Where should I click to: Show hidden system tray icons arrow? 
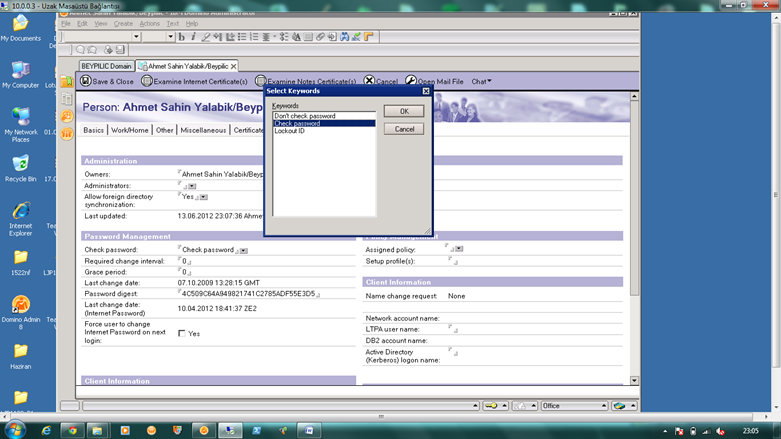tap(665, 431)
